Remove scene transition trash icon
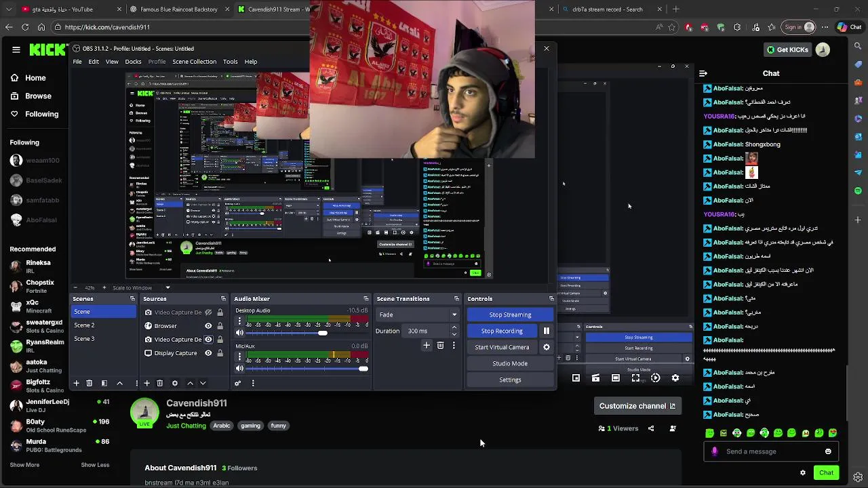 point(440,346)
